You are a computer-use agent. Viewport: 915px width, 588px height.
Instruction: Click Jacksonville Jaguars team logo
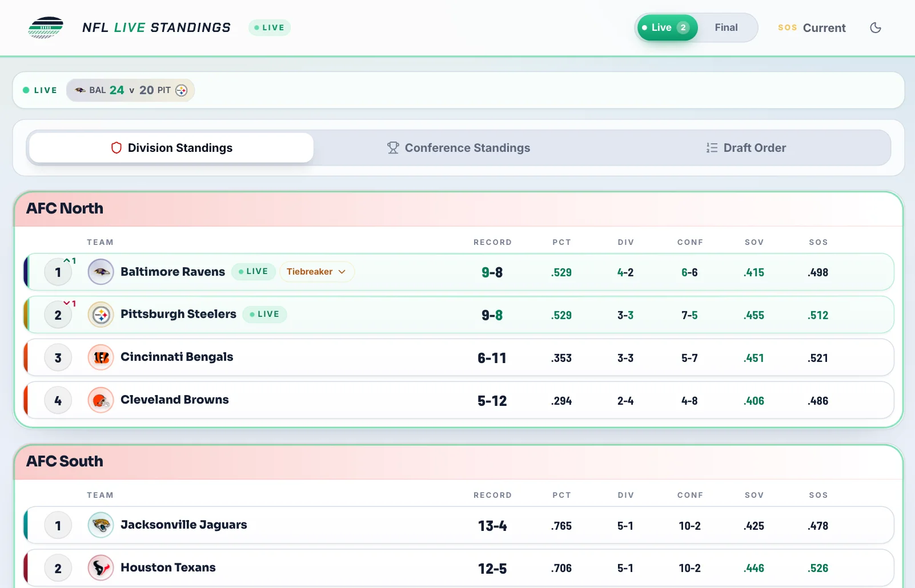pos(101,525)
